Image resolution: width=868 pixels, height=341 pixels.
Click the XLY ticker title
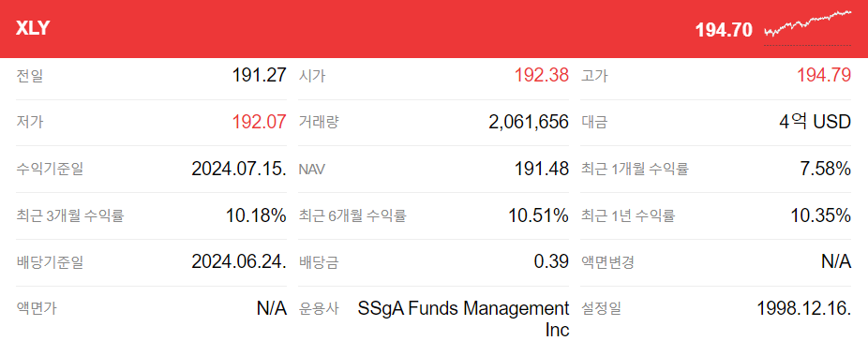tap(33, 29)
